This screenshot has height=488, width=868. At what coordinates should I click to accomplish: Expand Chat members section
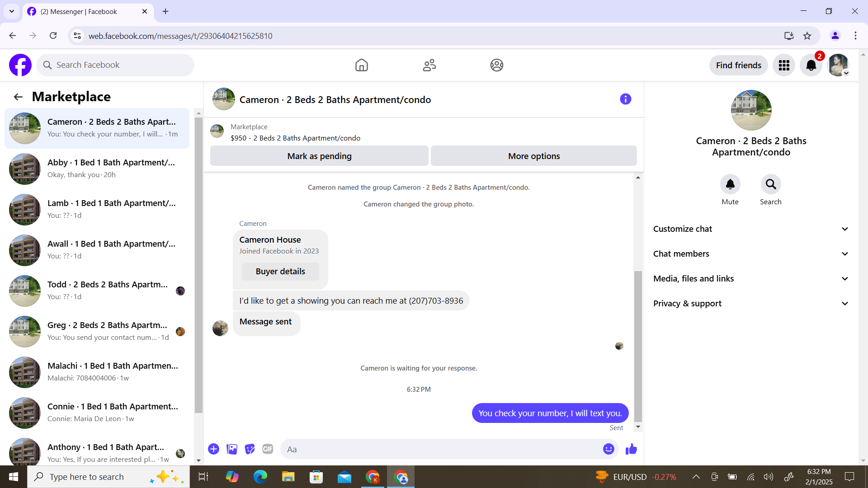(750, 254)
